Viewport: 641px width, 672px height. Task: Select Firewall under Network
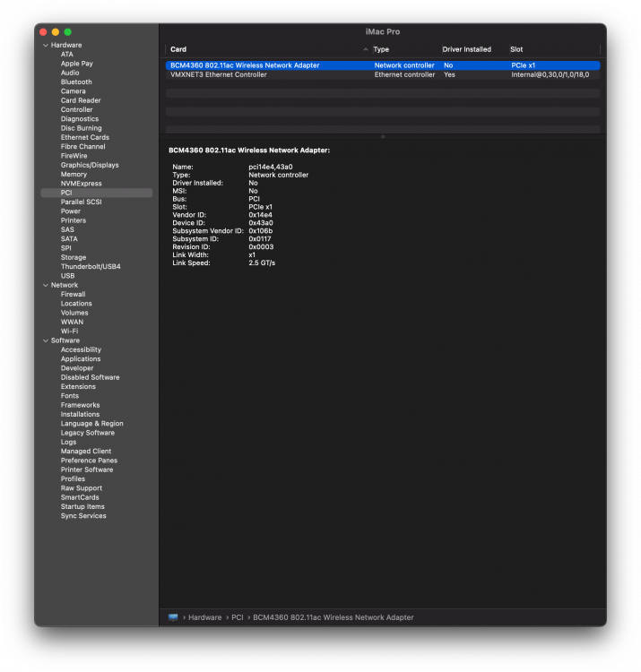(73, 295)
